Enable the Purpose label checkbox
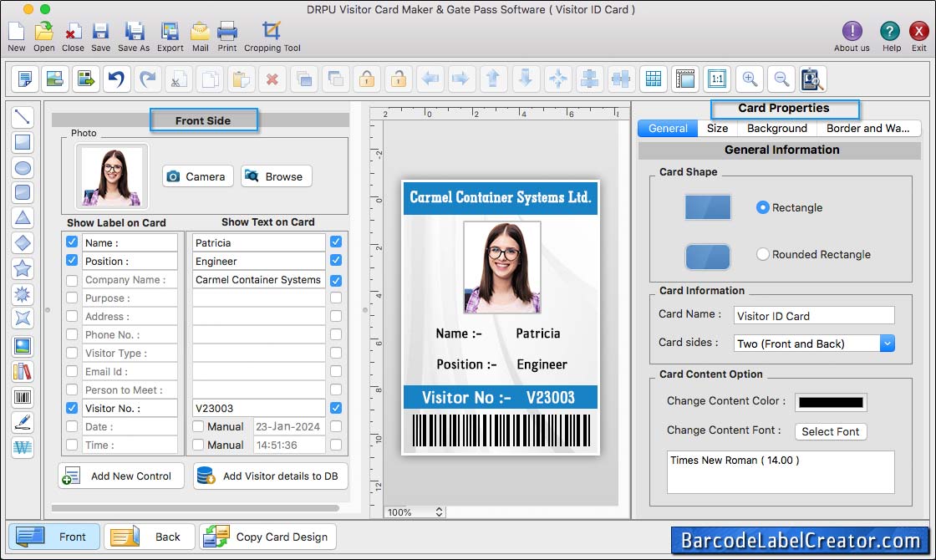This screenshot has height=560, width=936. coord(72,298)
